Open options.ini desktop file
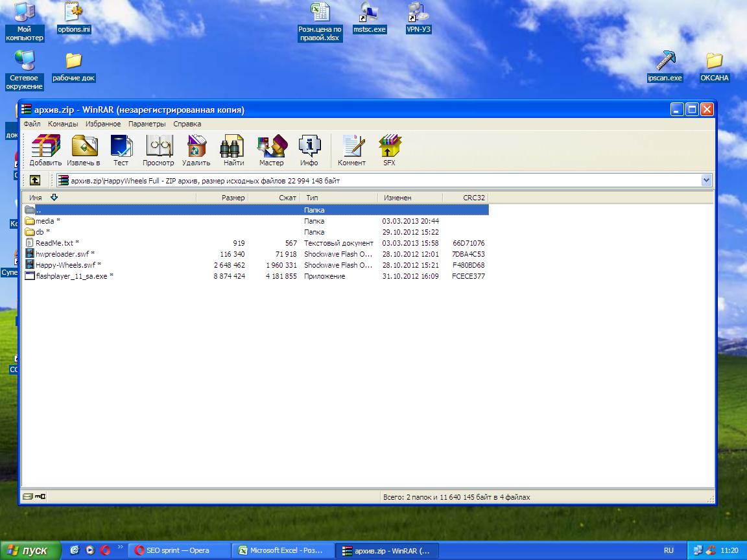Screen dimensions: 747x560 coord(74,18)
